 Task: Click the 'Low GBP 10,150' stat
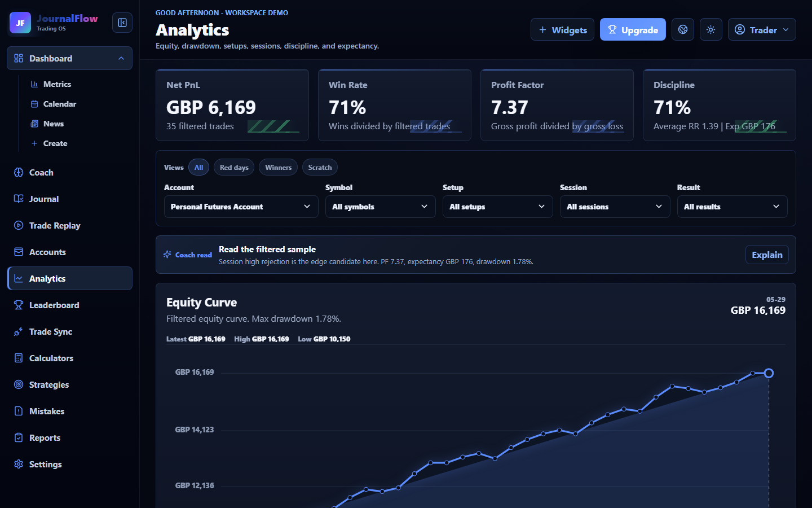click(324, 339)
